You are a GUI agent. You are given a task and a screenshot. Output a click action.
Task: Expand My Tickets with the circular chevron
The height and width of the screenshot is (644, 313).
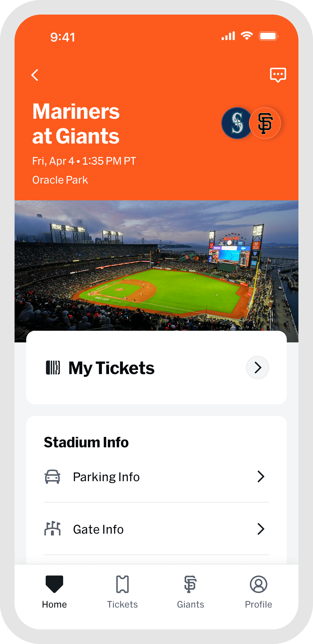coord(258,367)
